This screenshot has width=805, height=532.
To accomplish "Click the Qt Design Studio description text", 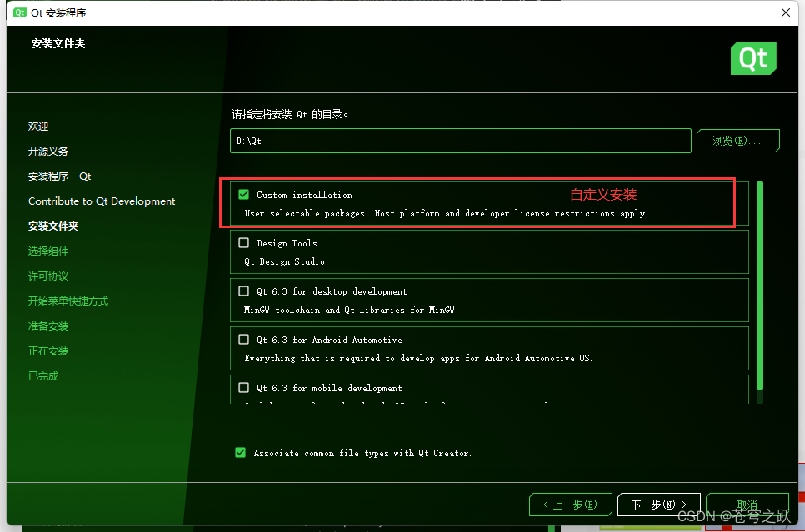I will pos(284,261).
